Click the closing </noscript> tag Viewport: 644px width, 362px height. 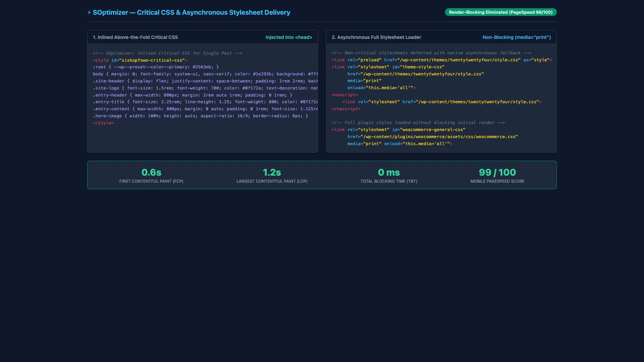(x=346, y=109)
